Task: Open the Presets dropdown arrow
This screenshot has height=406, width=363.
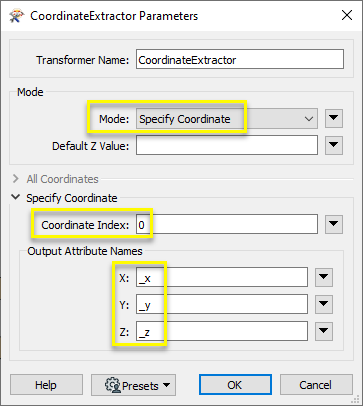Action: coord(166,385)
